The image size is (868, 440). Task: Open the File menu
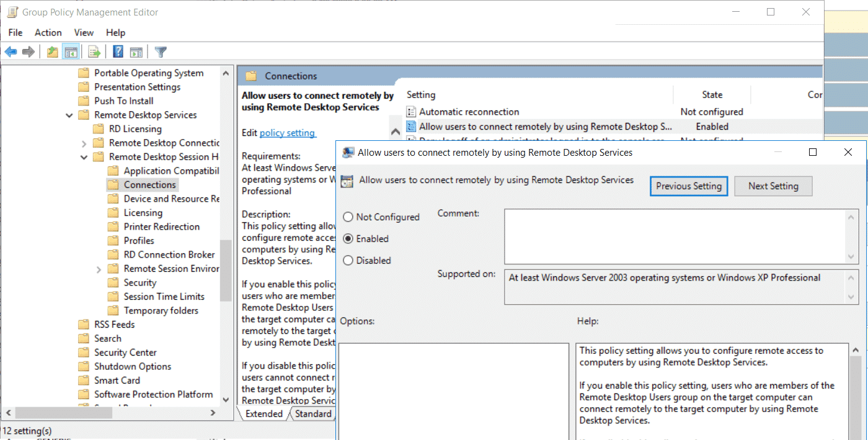(x=15, y=32)
